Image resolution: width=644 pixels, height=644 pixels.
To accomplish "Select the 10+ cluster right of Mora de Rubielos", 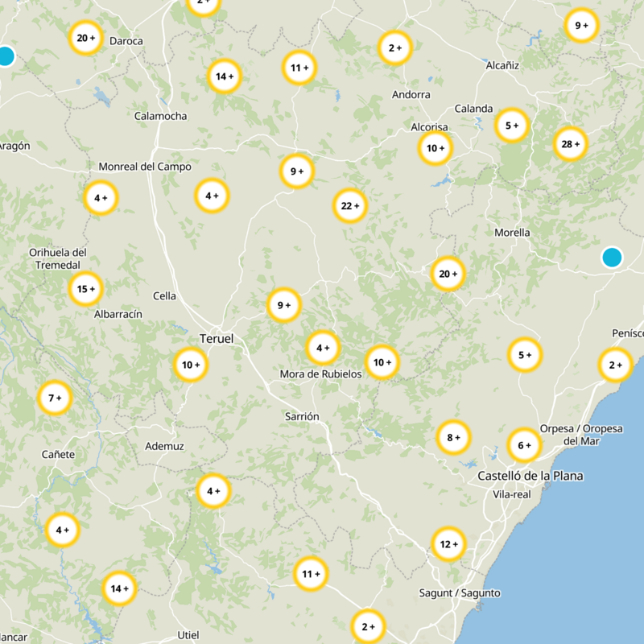I will coord(382,362).
